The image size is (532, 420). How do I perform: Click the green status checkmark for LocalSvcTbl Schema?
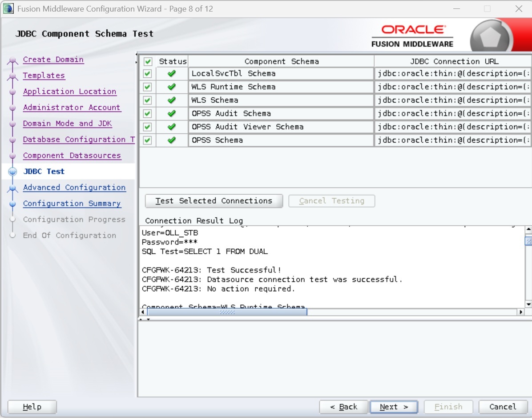point(172,74)
